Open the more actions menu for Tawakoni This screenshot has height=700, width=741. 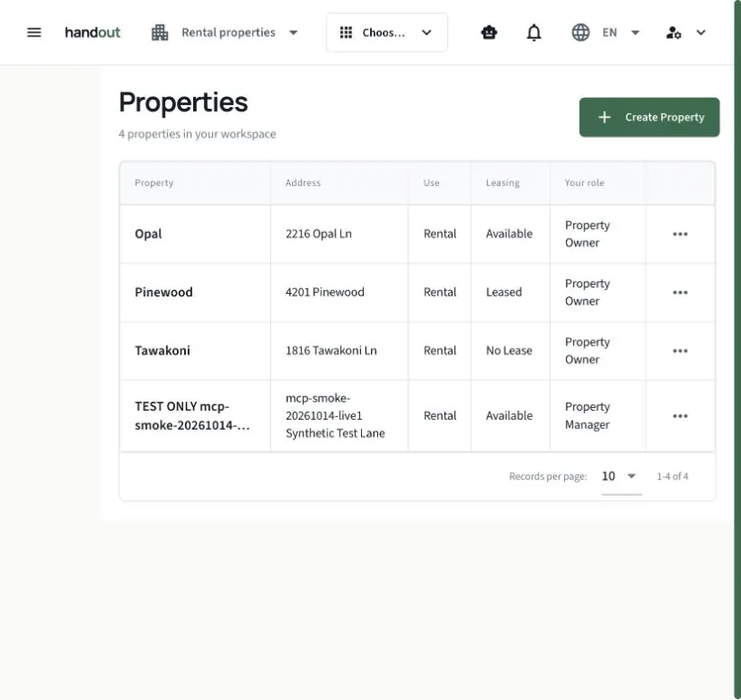pos(680,351)
